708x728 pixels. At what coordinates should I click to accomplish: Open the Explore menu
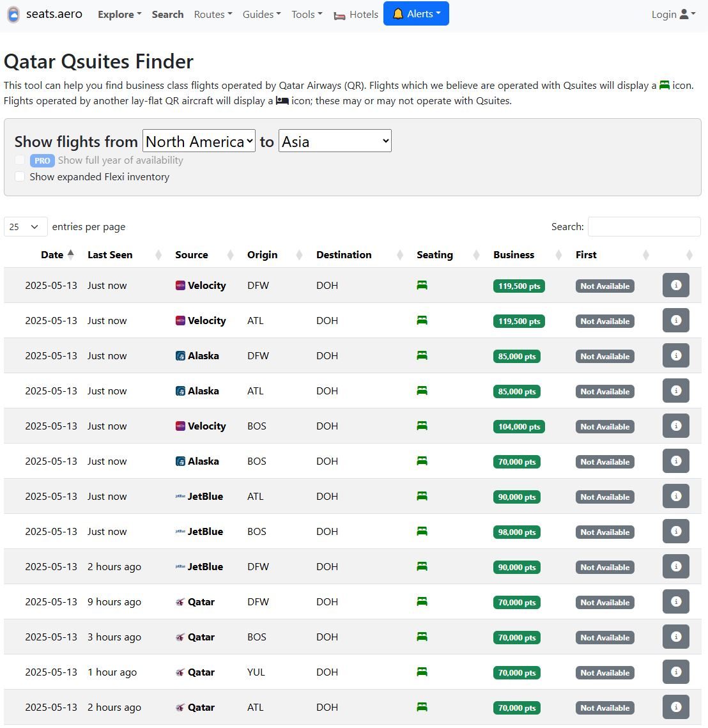coord(119,14)
